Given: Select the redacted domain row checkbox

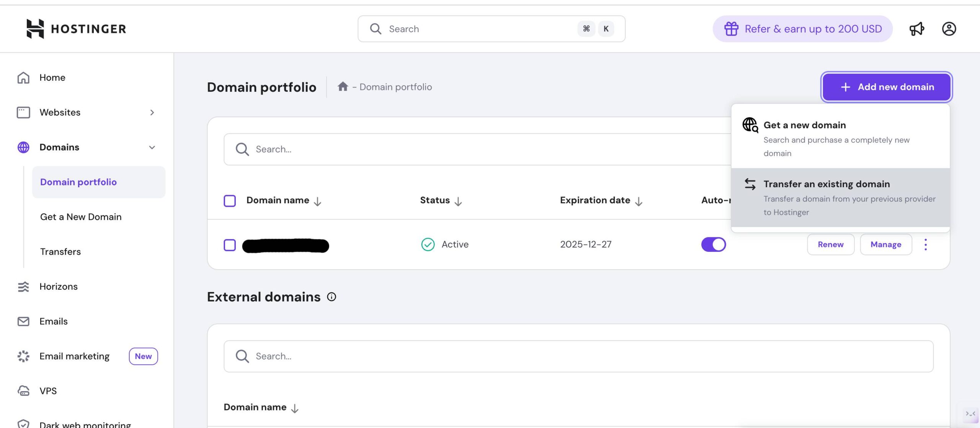Looking at the screenshot, I should coord(230,245).
